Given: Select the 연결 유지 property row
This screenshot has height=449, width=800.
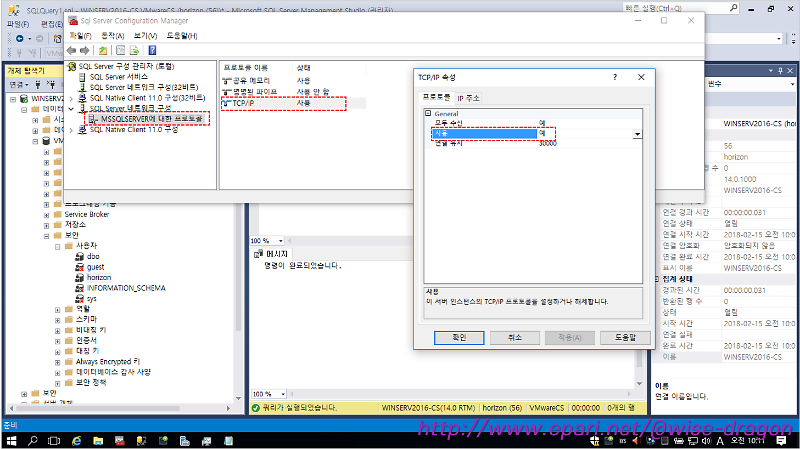Looking at the screenshot, I should pos(533,143).
